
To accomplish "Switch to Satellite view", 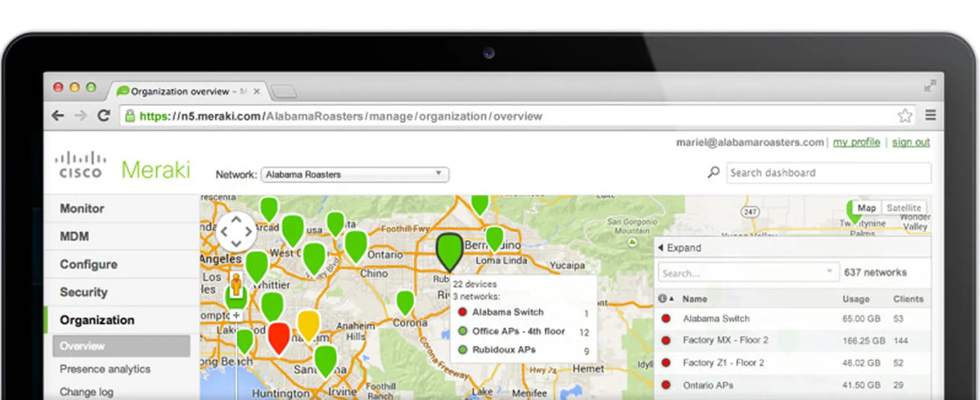I will 904,208.
